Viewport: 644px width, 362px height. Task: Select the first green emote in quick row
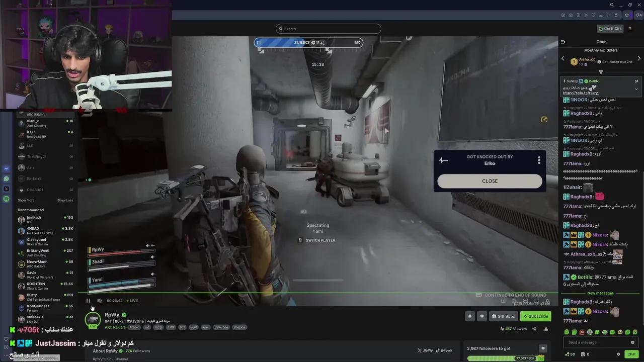[x=567, y=332]
